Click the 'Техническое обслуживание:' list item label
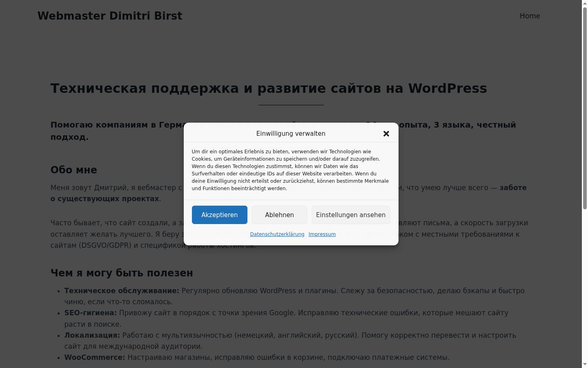This screenshot has height=368, width=588. [122, 291]
